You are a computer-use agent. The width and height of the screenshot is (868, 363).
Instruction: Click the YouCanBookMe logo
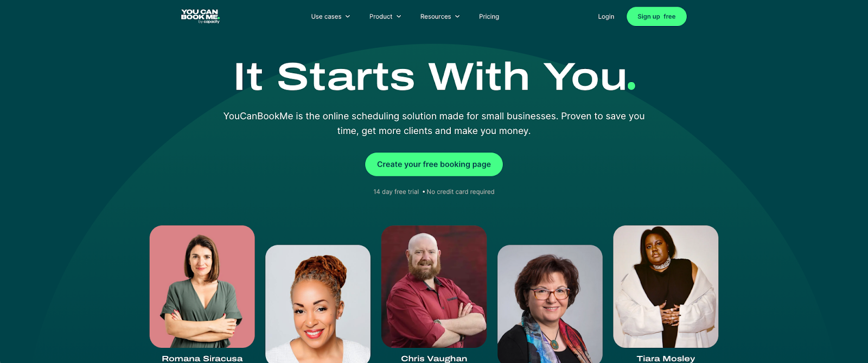click(x=200, y=16)
